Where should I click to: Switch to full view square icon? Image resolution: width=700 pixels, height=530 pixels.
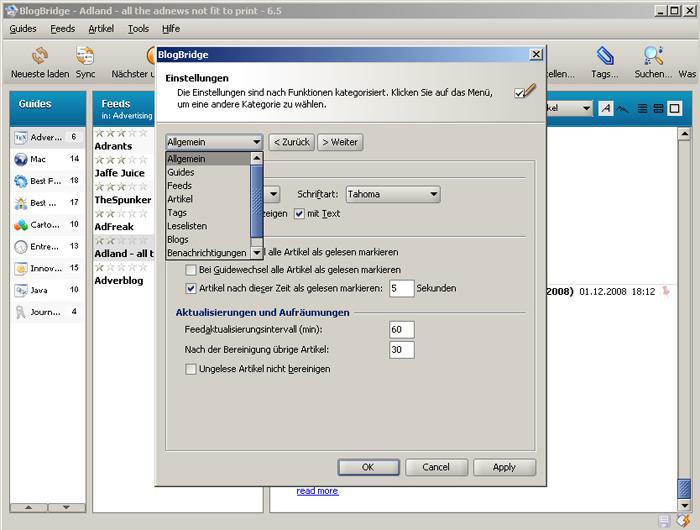point(675,108)
